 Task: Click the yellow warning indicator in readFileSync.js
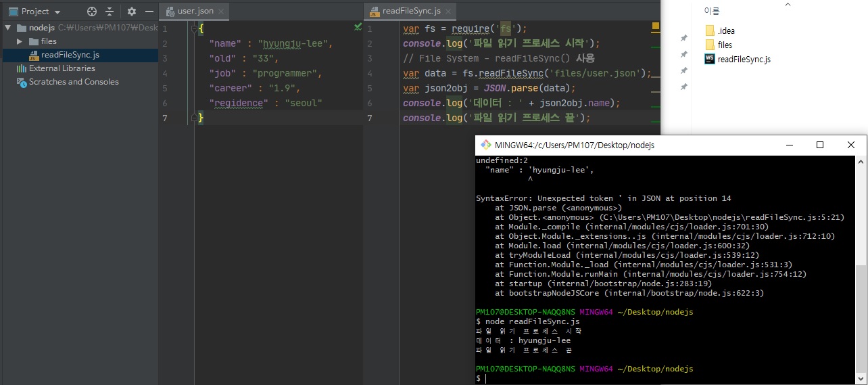(655, 26)
